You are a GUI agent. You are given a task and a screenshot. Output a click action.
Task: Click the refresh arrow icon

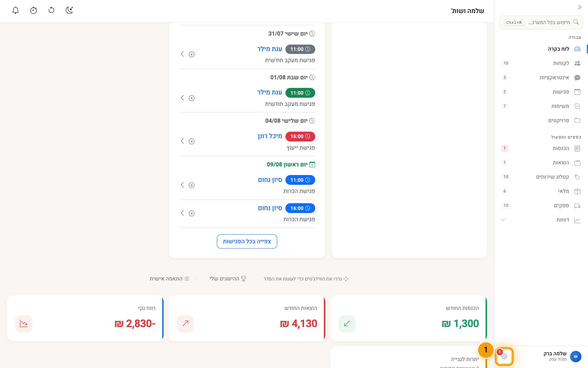(x=51, y=10)
